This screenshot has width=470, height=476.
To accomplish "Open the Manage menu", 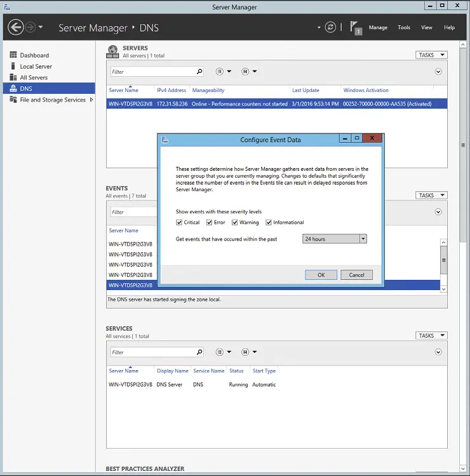I will pos(378,27).
